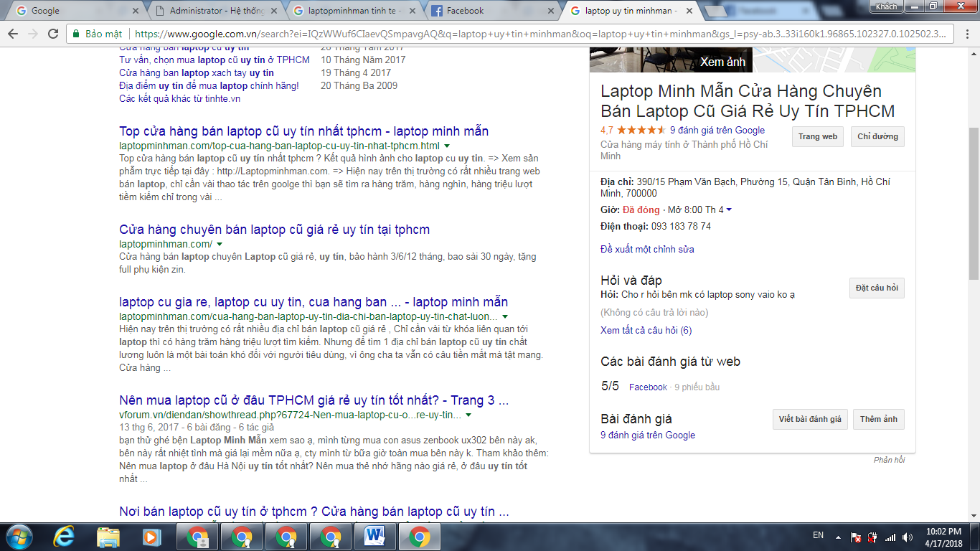Expand dropdown arrow beside cua-hang-ban-laptop-uy-tin URL
980x551 pixels.
point(505,316)
